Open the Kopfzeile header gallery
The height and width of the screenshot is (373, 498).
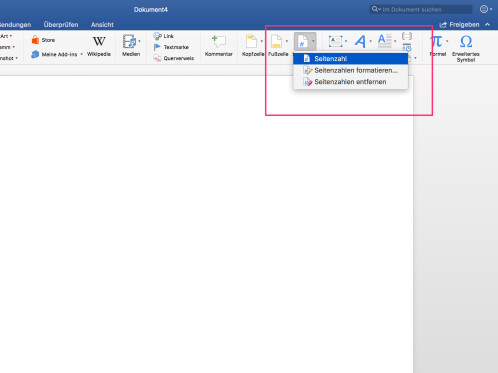click(x=252, y=46)
